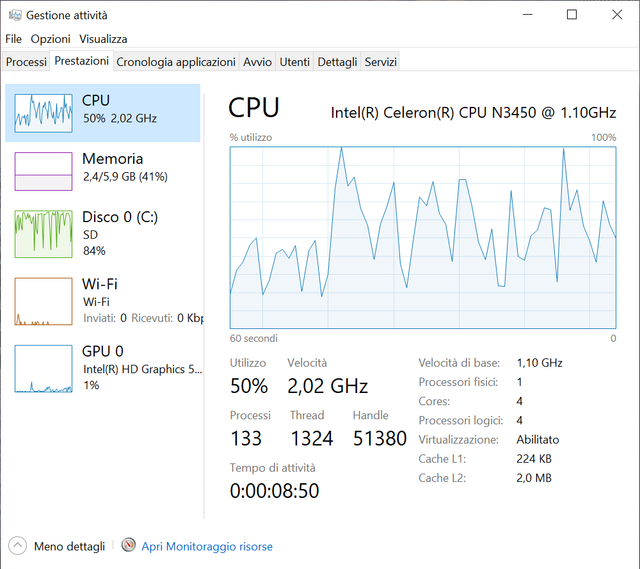The image size is (640, 569).
Task: Switch to the Dettagli tab
Action: click(337, 62)
